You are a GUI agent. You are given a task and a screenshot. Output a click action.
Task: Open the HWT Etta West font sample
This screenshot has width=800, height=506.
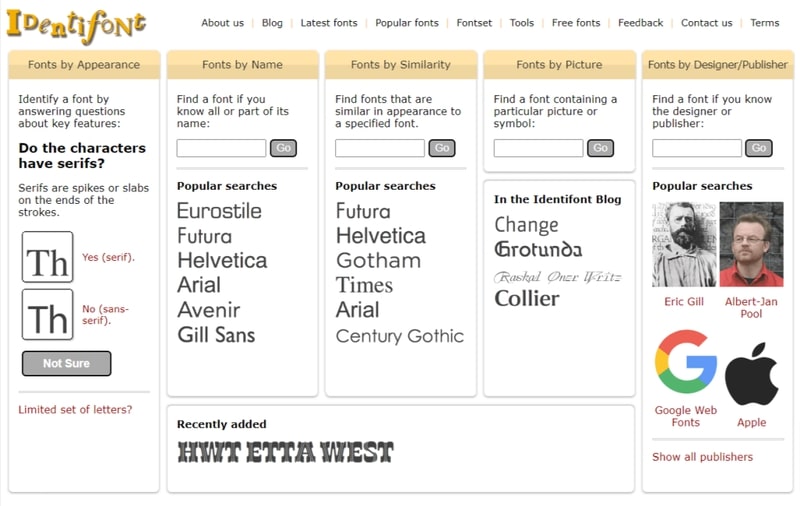(285, 453)
